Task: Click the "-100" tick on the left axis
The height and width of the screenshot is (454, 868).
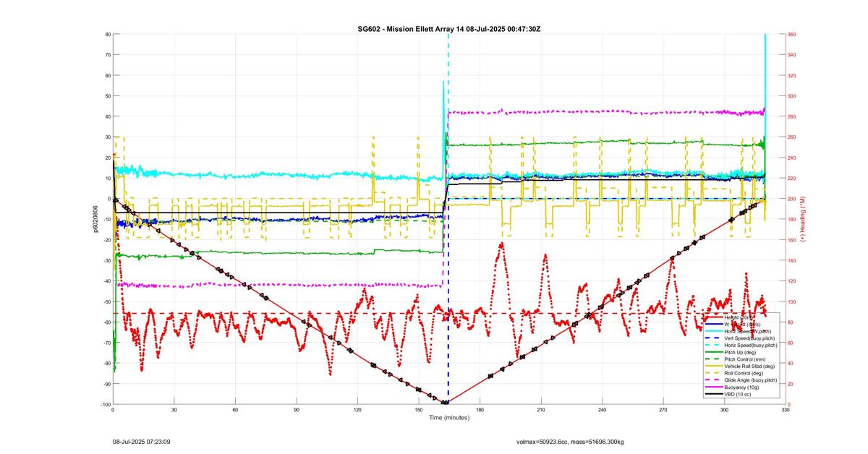Action: tap(105, 404)
